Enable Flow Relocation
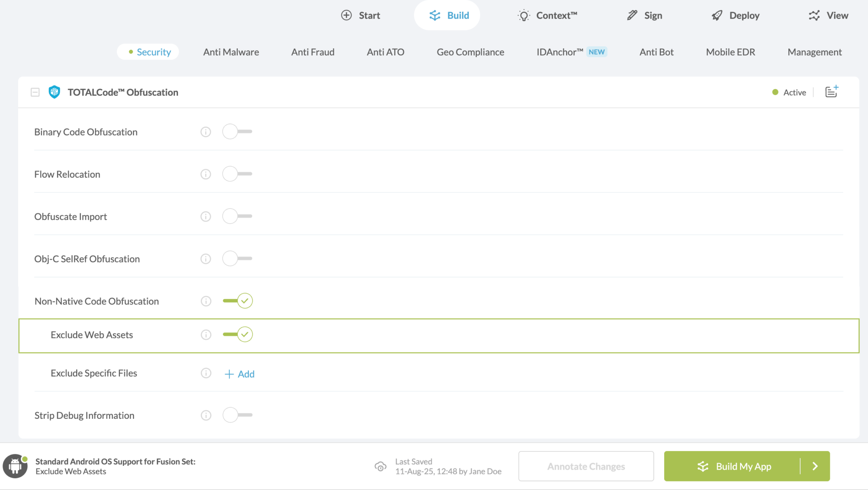Image resolution: width=868 pixels, height=490 pixels. 237,174
